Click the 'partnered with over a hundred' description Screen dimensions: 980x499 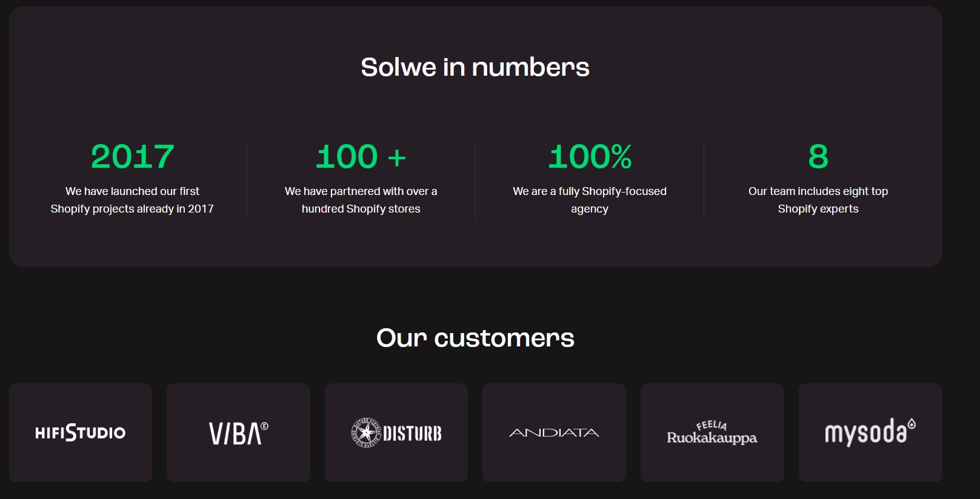click(x=361, y=200)
